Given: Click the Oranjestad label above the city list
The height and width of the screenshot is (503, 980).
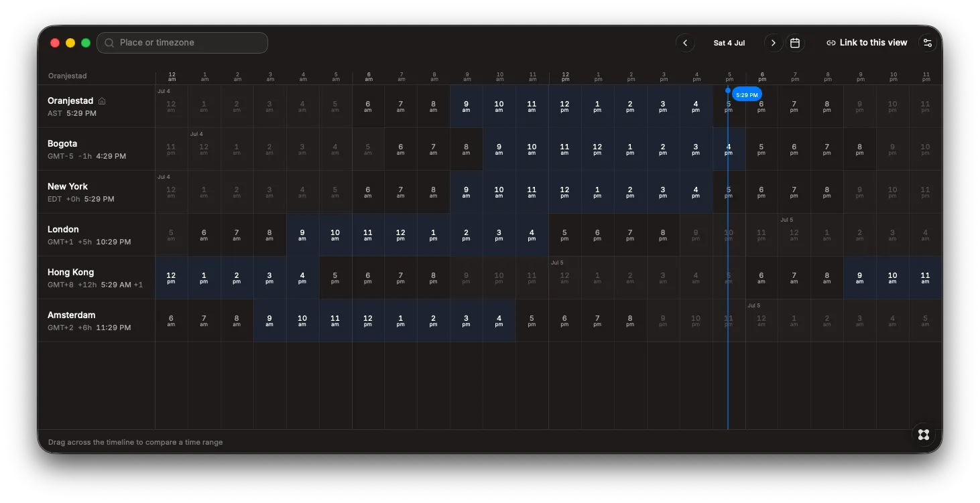Looking at the screenshot, I should click(68, 76).
